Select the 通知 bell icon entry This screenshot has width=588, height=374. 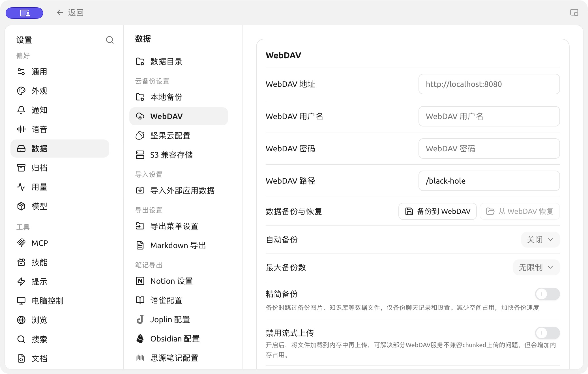pyautogui.click(x=60, y=110)
